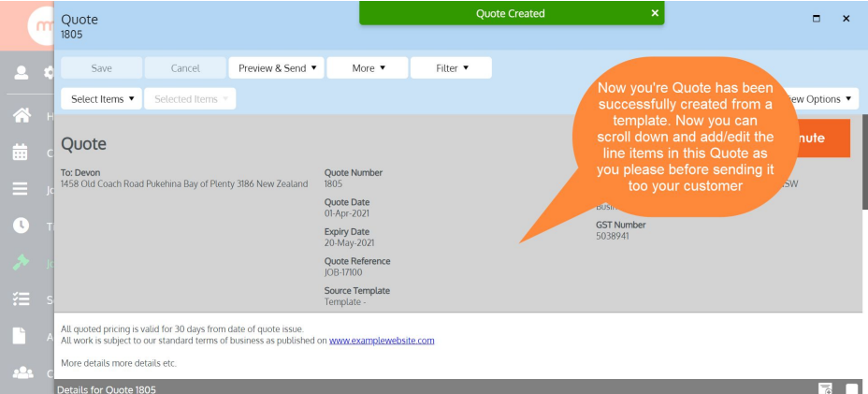The height and width of the screenshot is (394, 868).
Task: Open the document page icon in sidebar
Action: 20,335
